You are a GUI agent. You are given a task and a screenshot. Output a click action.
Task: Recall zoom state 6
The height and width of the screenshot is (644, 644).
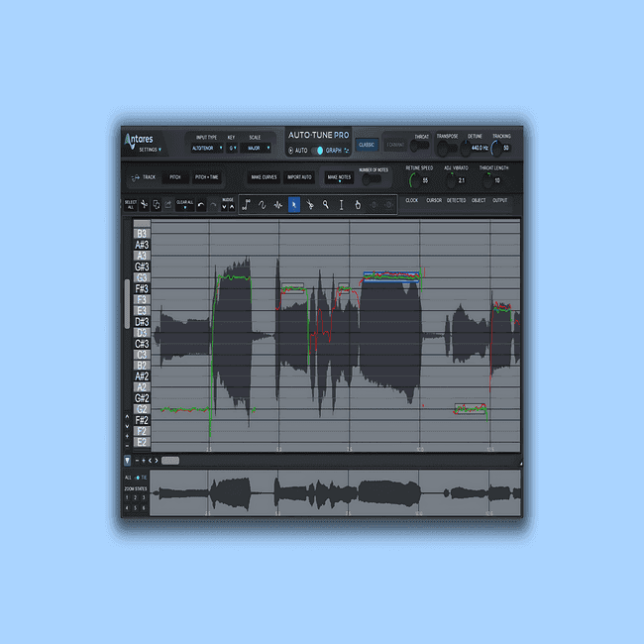point(144,508)
